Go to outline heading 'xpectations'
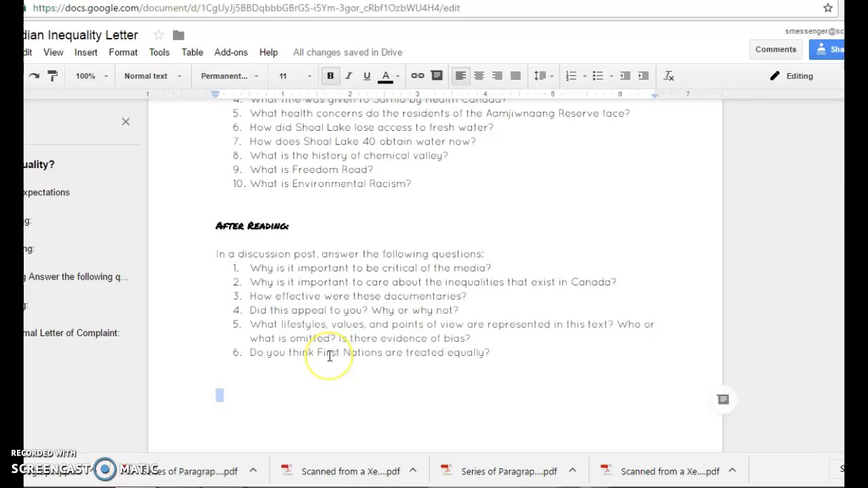This screenshot has width=868, height=488. (46, 192)
